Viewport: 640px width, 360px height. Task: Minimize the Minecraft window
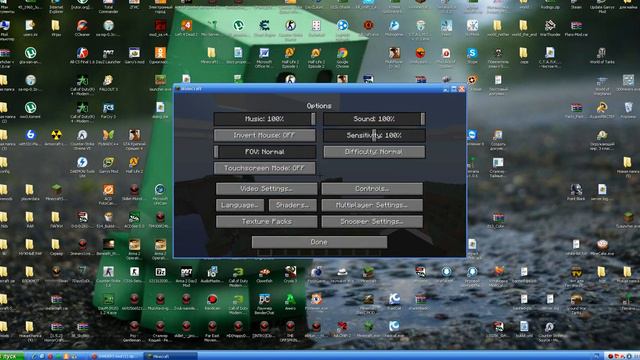click(446, 89)
